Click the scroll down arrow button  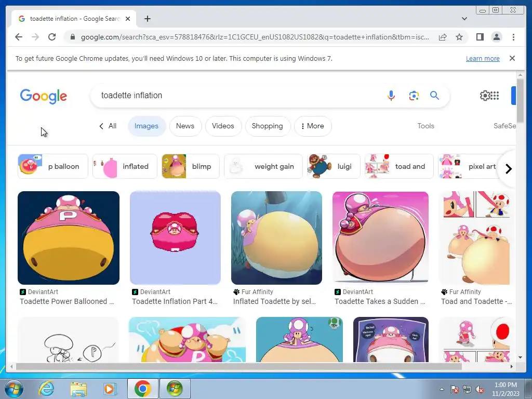(x=520, y=357)
